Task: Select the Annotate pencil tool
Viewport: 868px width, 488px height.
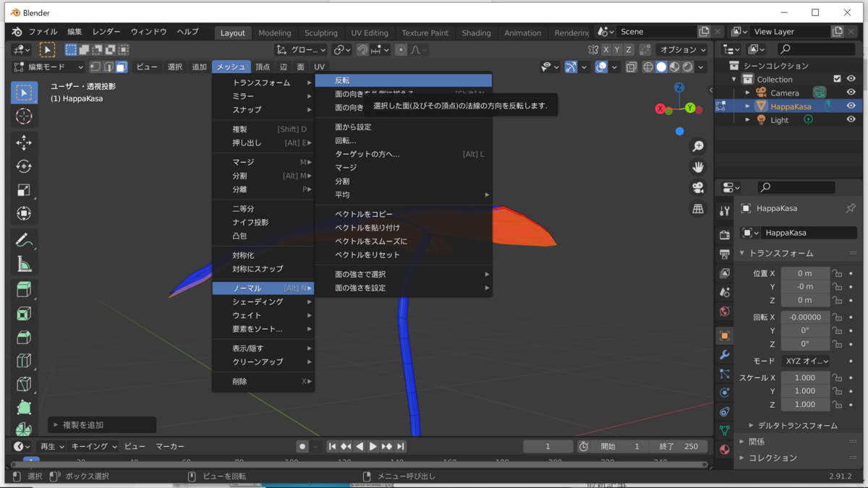Action: click(x=24, y=240)
